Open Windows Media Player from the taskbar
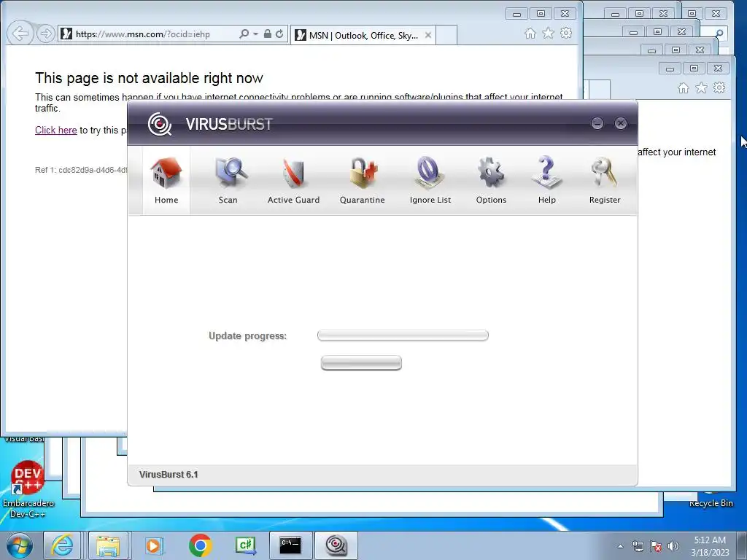The image size is (747, 560). click(153, 545)
